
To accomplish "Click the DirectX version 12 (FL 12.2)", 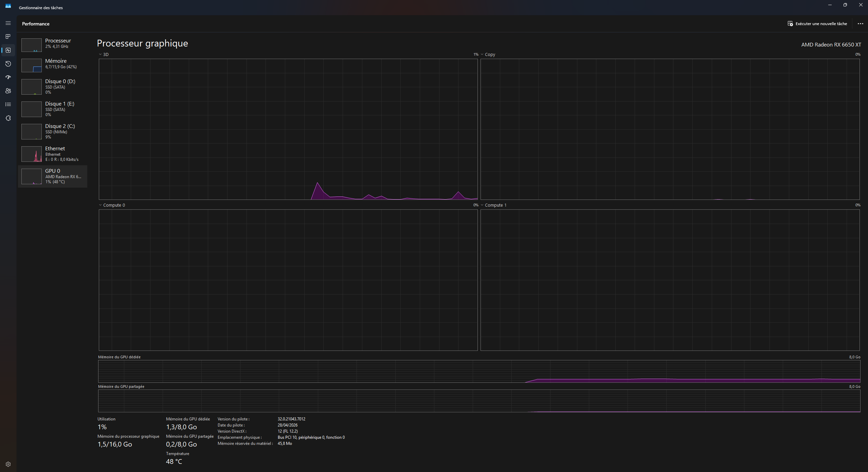I will click(x=288, y=431).
